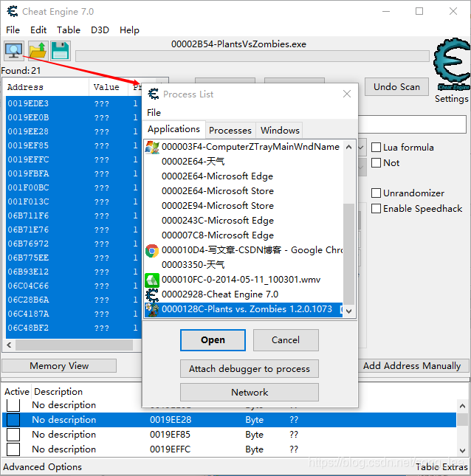Open the D3D menu
This screenshot has width=471, height=476.
tap(100, 30)
